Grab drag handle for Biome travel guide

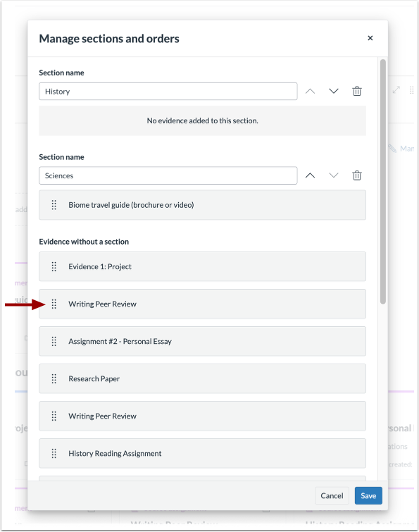coord(54,205)
